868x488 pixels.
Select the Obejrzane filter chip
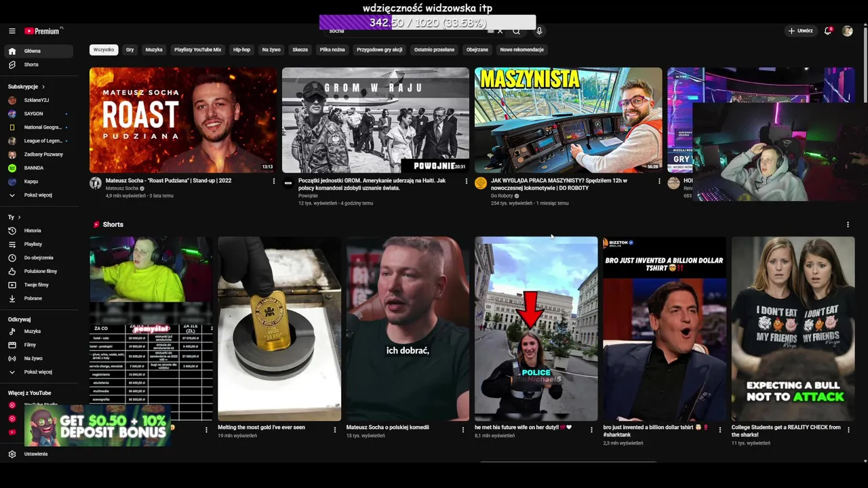coord(477,49)
